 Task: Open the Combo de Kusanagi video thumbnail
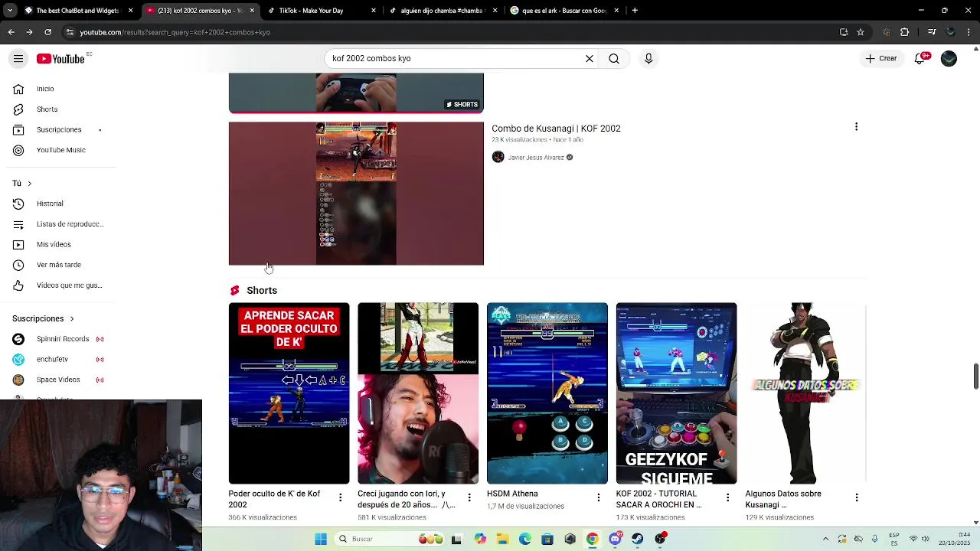356,194
